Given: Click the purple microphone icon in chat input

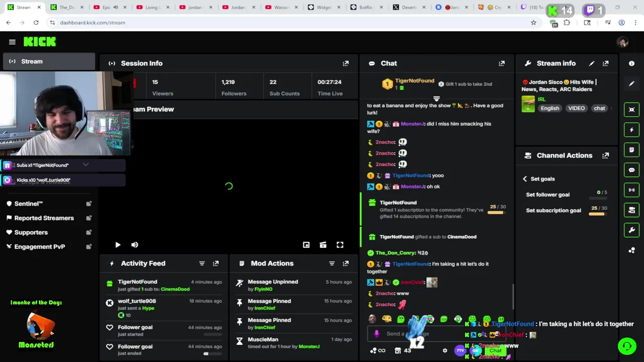Looking at the screenshot, I should coord(377,333).
